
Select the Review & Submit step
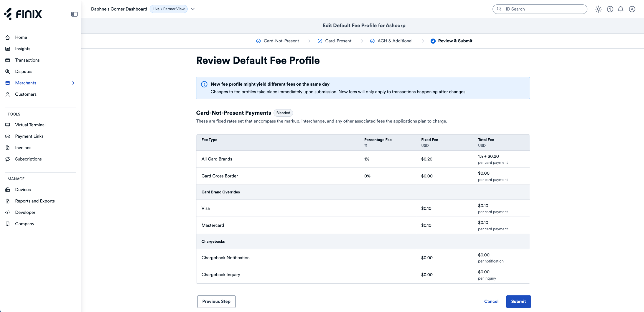(451, 41)
